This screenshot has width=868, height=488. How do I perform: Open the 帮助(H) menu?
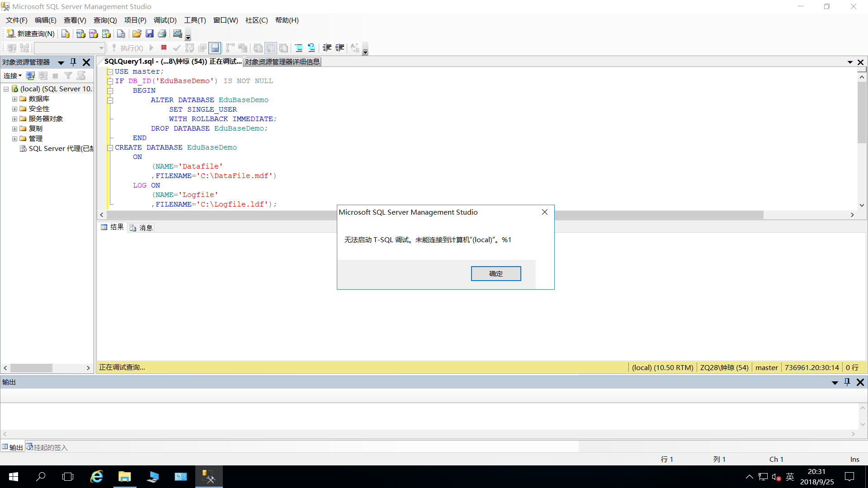(x=287, y=20)
